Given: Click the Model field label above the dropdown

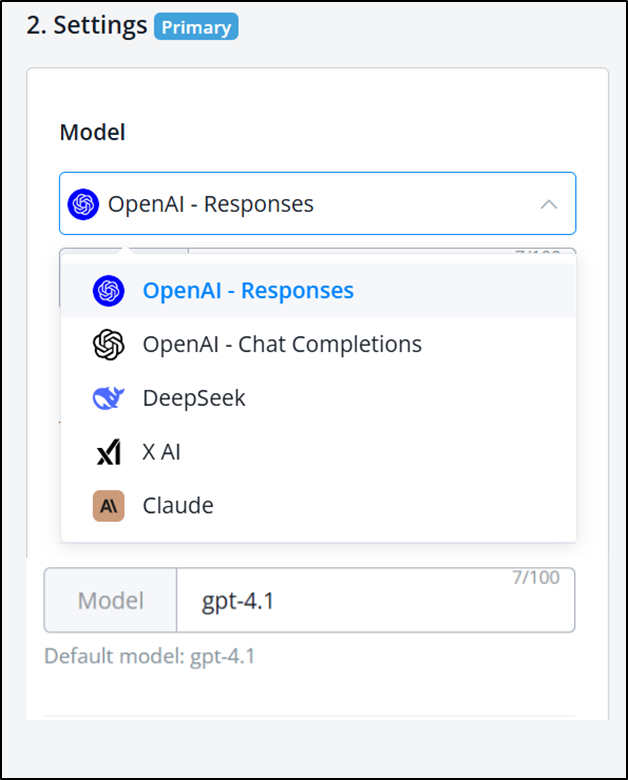Looking at the screenshot, I should coord(93,133).
